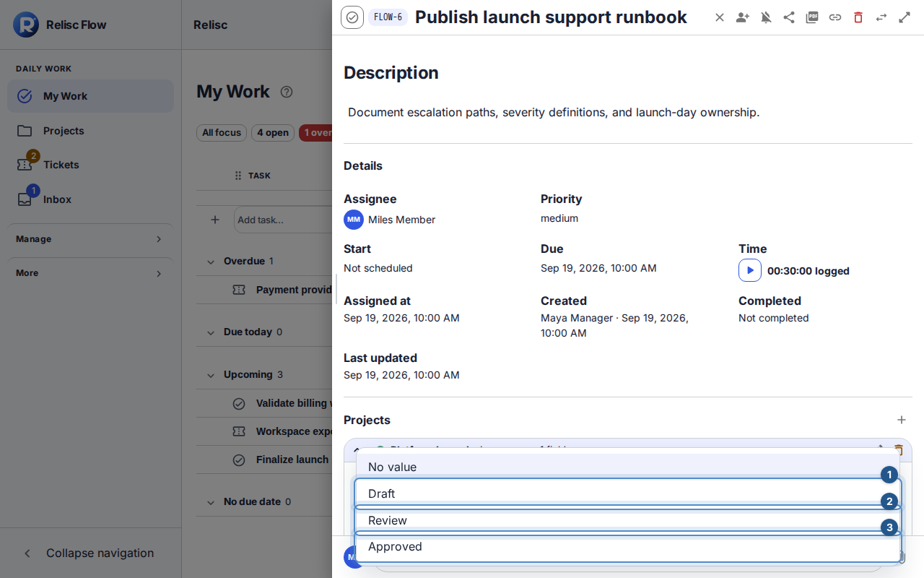Expand the Manage section
The width and height of the screenshot is (924, 578).
coord(90,239)
